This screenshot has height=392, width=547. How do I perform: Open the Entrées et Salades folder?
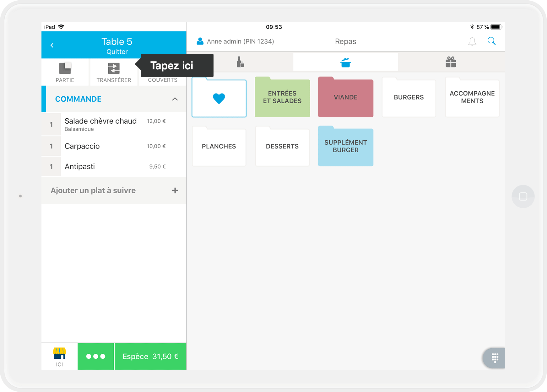[x=282, y=97]
